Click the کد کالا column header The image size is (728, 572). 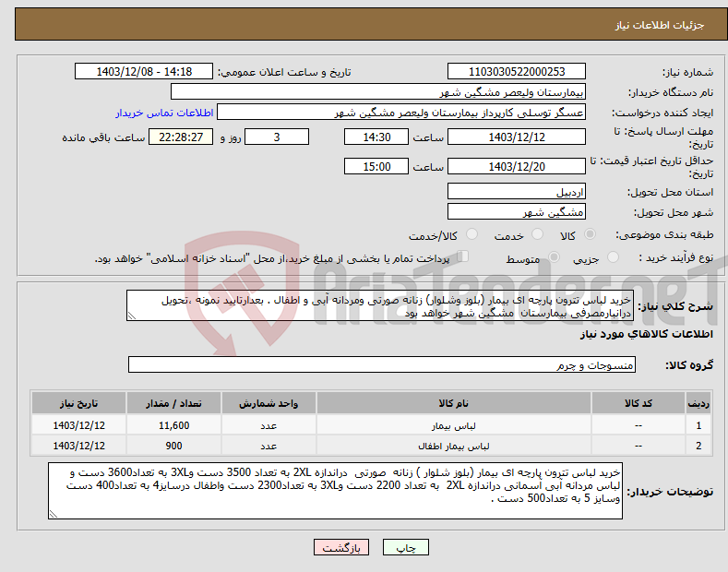638,403
